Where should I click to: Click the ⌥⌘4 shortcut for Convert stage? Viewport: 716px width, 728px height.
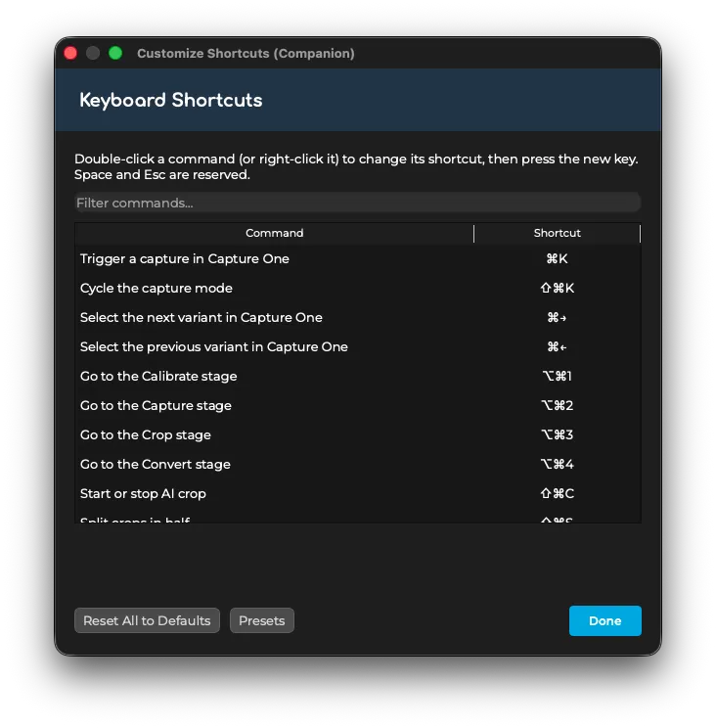pyautogui.click(x=557, y=464)
